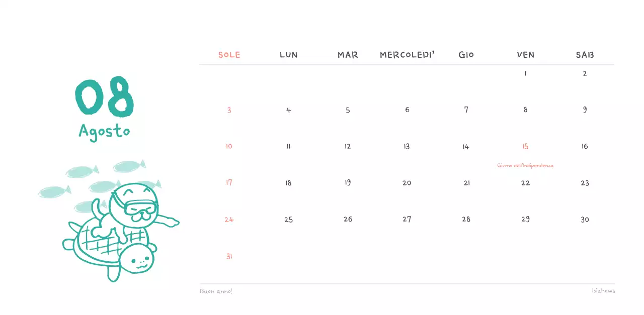Click the LUN column header
This screenshot has width=644, height=315.
288,55
